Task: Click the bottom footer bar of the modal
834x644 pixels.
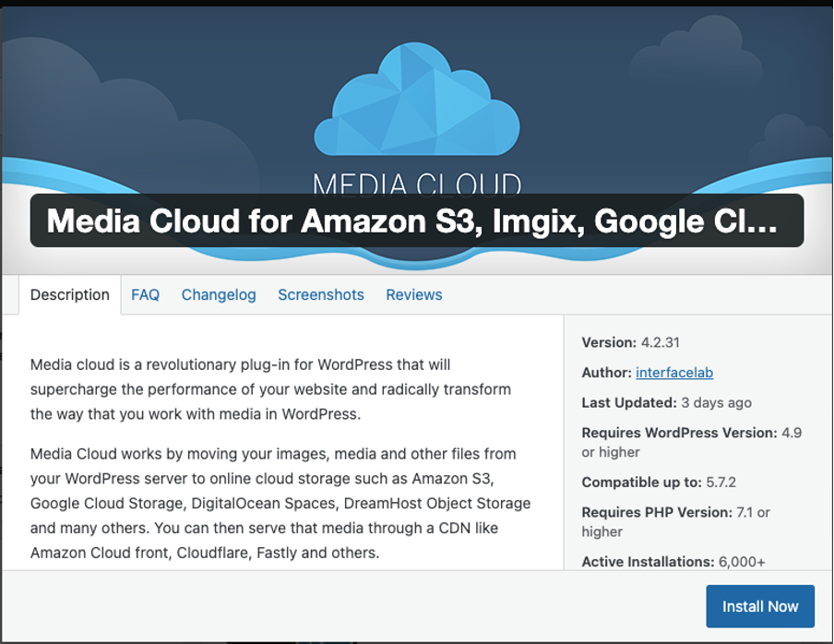Action: pos(277,606)
